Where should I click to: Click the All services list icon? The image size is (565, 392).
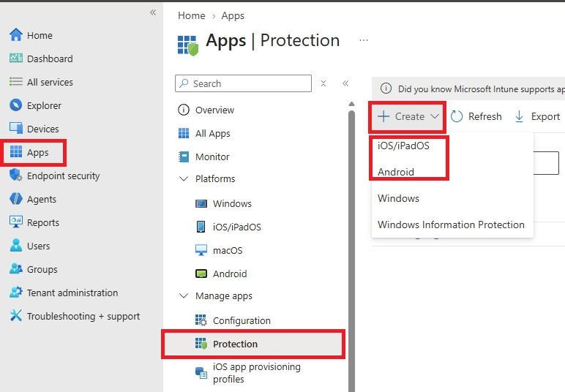coord(16,82)
